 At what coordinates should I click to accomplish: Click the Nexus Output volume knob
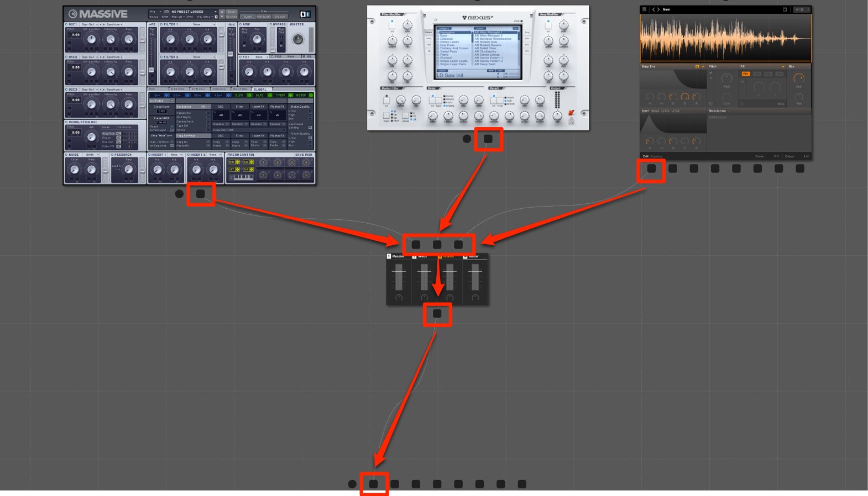557,115
